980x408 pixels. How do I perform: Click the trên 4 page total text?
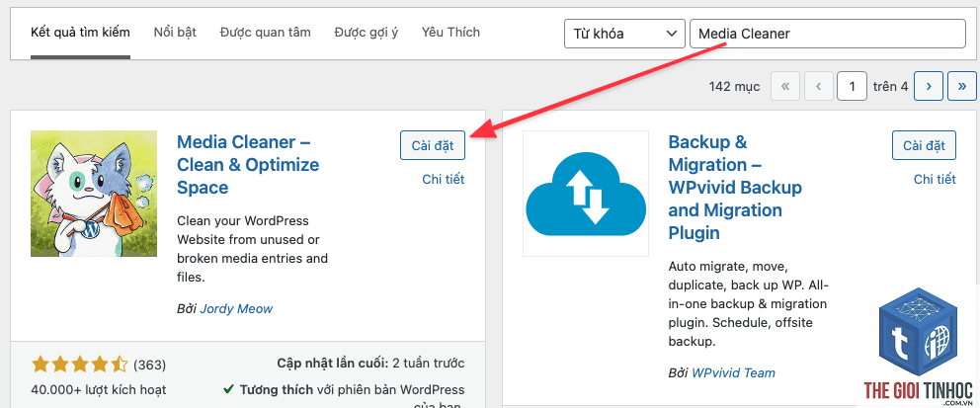(891, 86)
